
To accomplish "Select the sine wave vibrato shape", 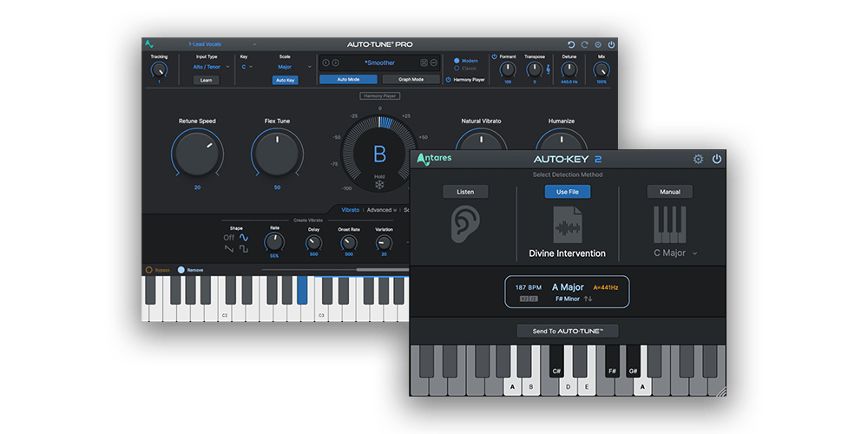I will point(244,238).
